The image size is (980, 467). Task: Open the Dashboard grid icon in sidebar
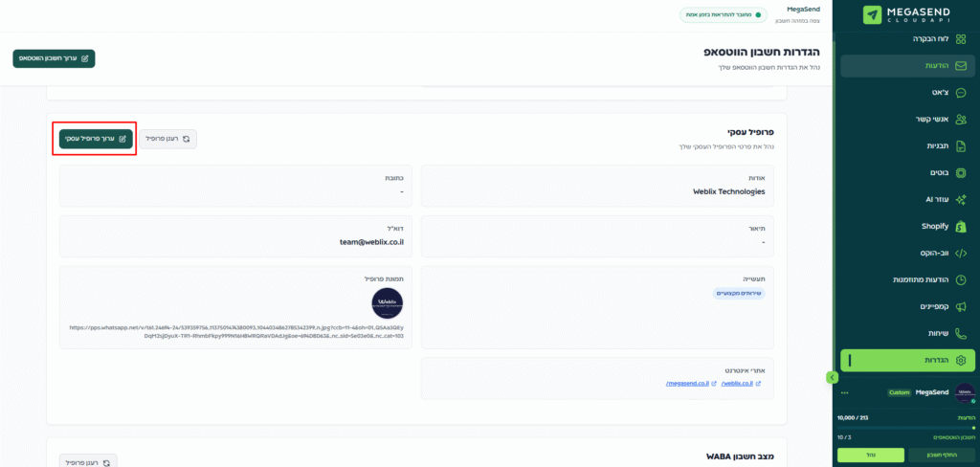pos(961,39)
